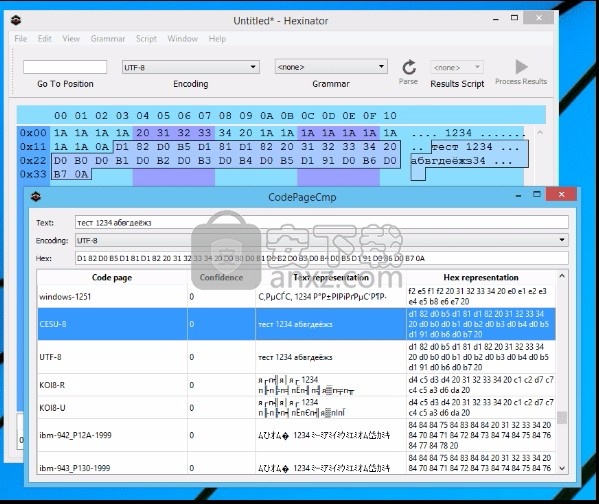The width and height of the screenshot is (599, 504).
Task: Click the hex view scroll up arrow
Action: point(540,133)
